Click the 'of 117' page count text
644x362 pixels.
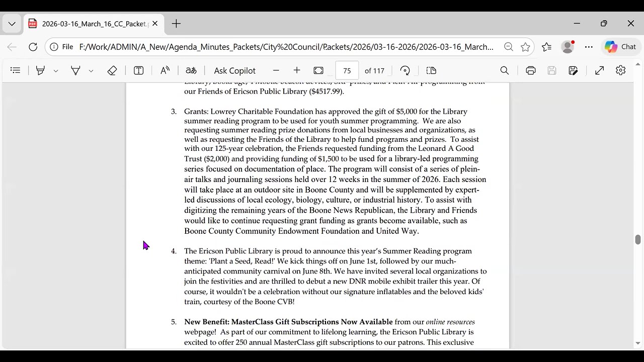pos(374,71)
